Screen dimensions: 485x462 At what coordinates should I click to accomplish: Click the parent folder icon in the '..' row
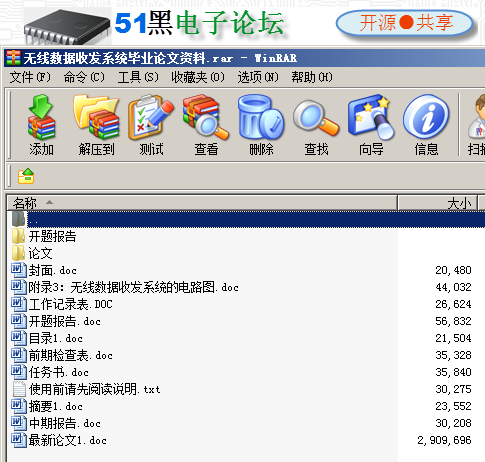point(18,219)
